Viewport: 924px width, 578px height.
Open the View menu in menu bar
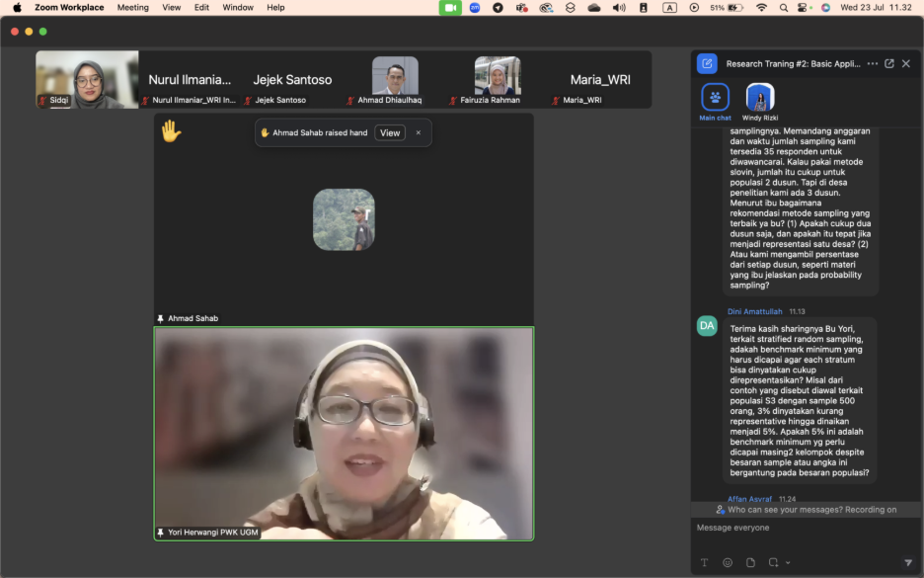pos(172,8)
